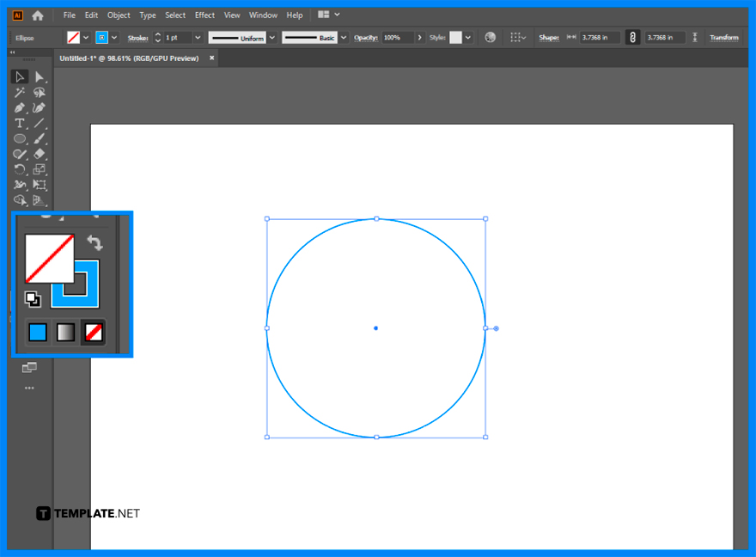Select the Direct Selection tool

click(x=40, y=77)
